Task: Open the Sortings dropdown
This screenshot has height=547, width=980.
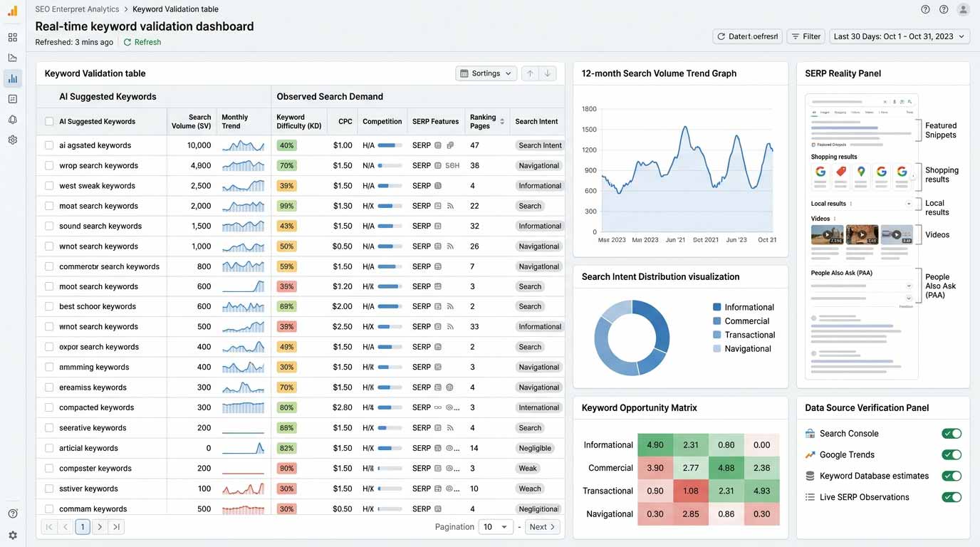Action: coord(486,73)
